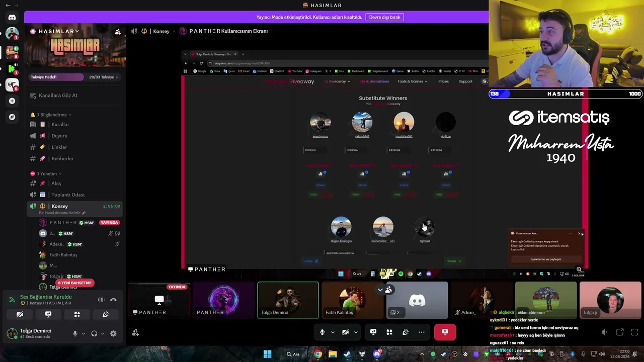Click the disconnect hang-up icon in voice panel
This screenshot has height=362, width=644.
point(113,300)
